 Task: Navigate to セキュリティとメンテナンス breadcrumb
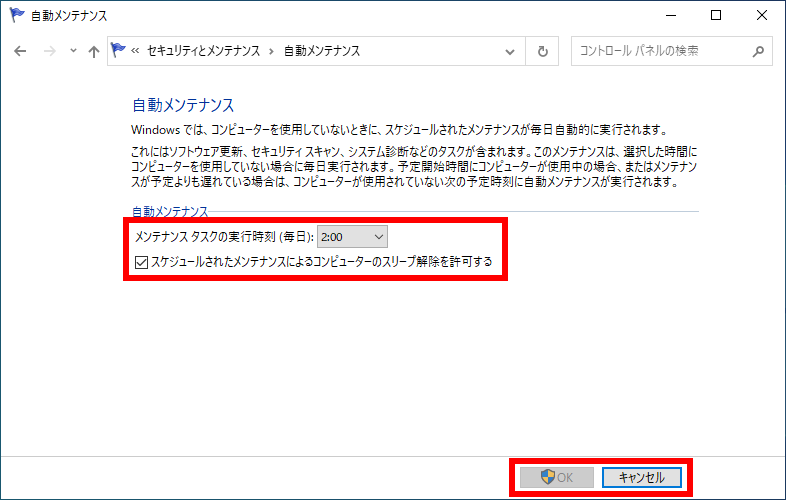203,51
